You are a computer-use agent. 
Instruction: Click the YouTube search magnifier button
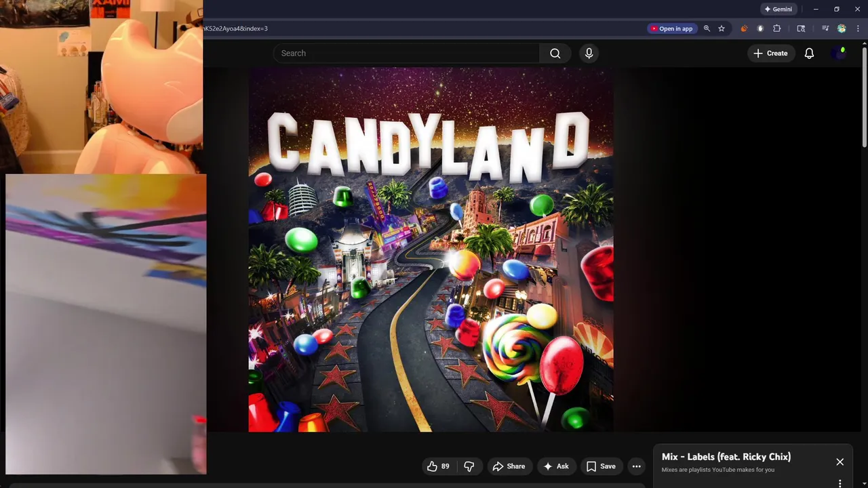pyautogui.click(x=555, y=53)
